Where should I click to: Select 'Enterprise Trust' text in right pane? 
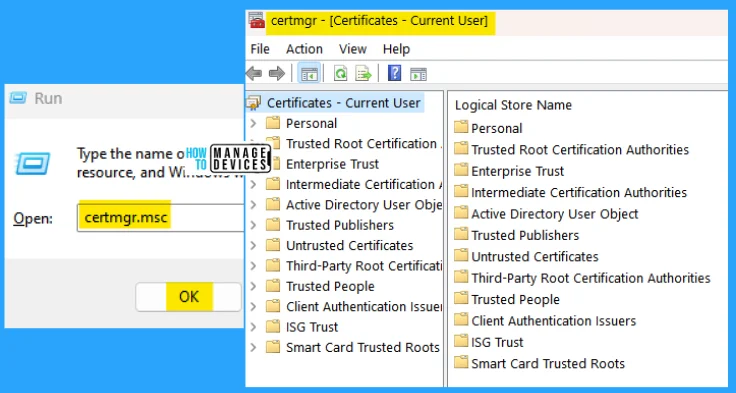click(x=517, y=171)
